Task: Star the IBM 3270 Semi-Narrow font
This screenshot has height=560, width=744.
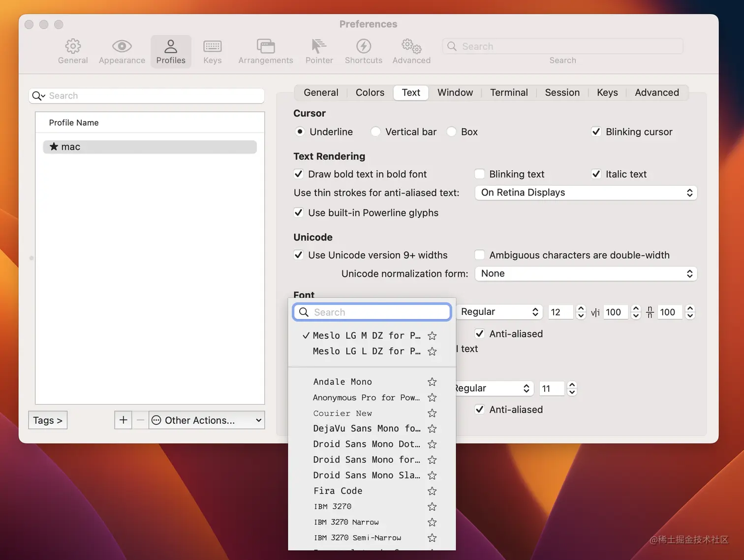Action: click(x=432, y=538)
